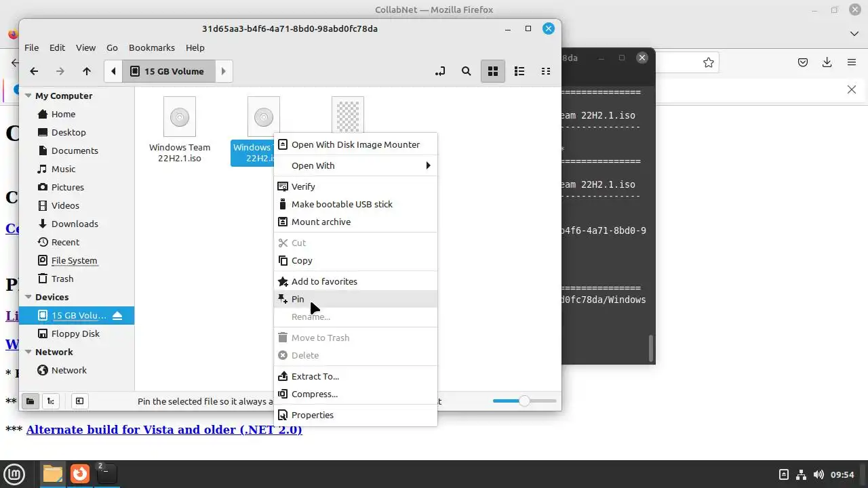Click path bar right scroll arrow
The image size is (868, 488).
pos(224,71)
